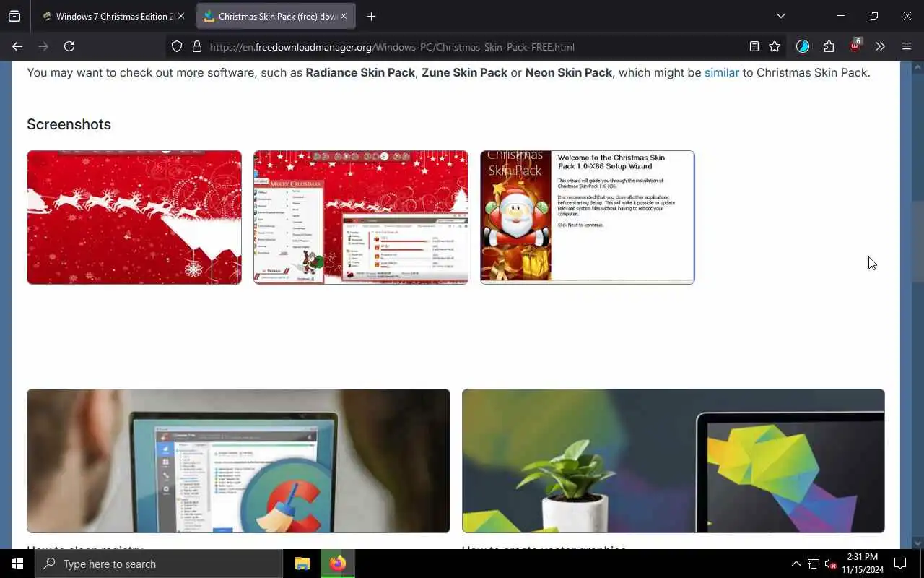Click the muted volume tray icon
This screenshot has height=578, width=924.
pos(830,564)
